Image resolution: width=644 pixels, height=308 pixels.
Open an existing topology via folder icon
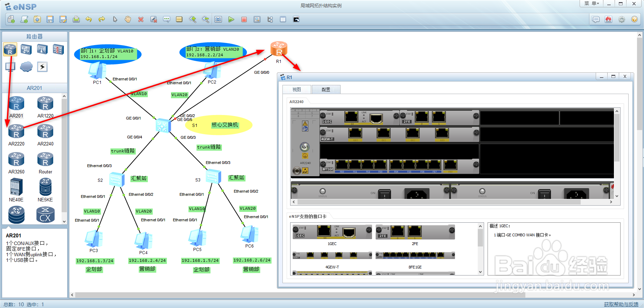[x=37, y=19]
